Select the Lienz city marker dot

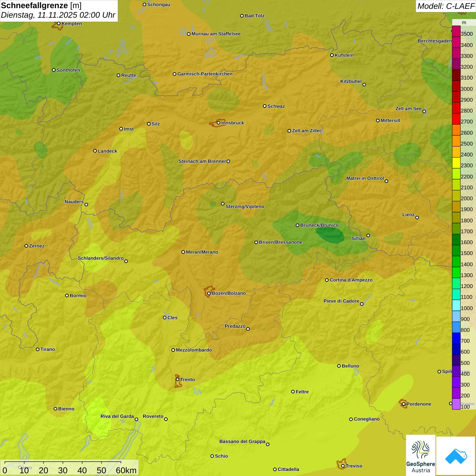(x=417, y=218)
